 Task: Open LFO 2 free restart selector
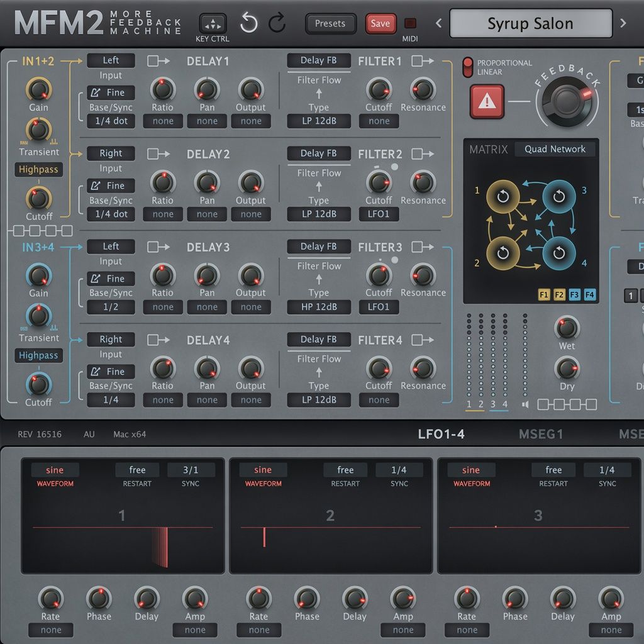pyautogui.click(x=345, y=470)
